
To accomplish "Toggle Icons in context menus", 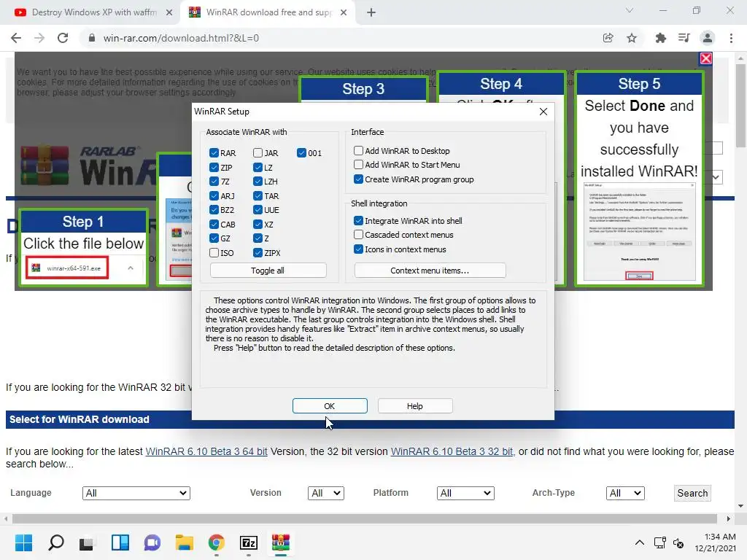I will (358, 249).
